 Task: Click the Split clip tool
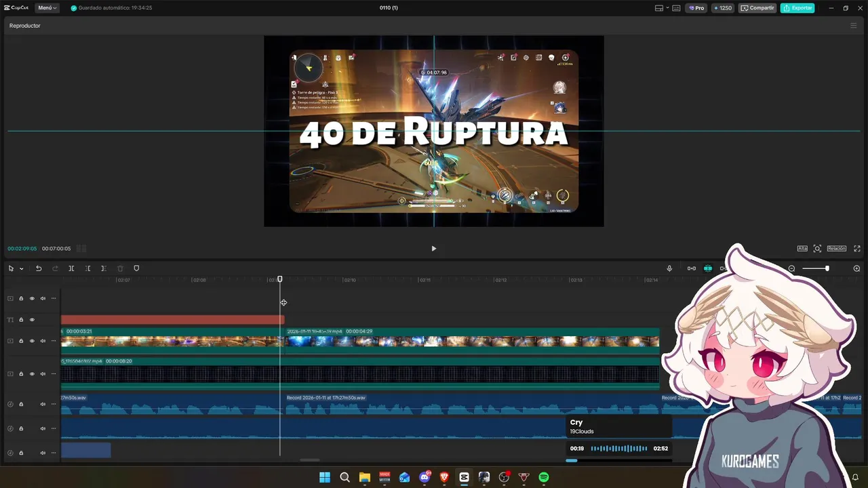point(71,268)
